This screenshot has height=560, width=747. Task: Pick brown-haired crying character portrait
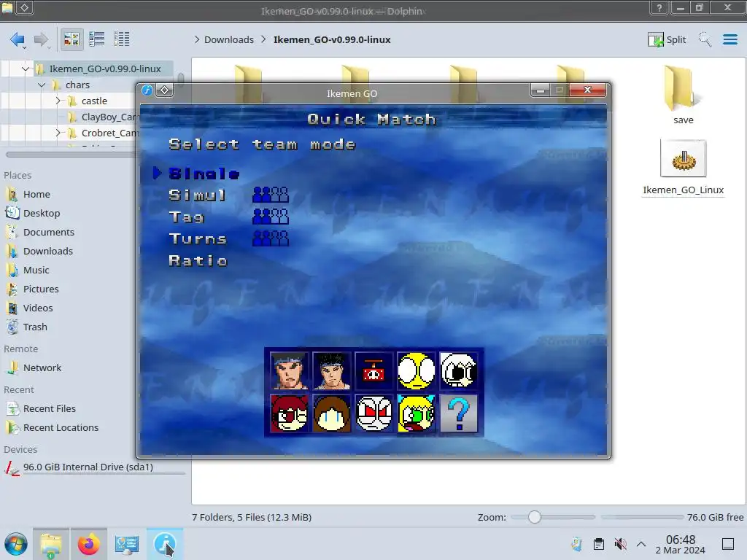pos(332,413)
